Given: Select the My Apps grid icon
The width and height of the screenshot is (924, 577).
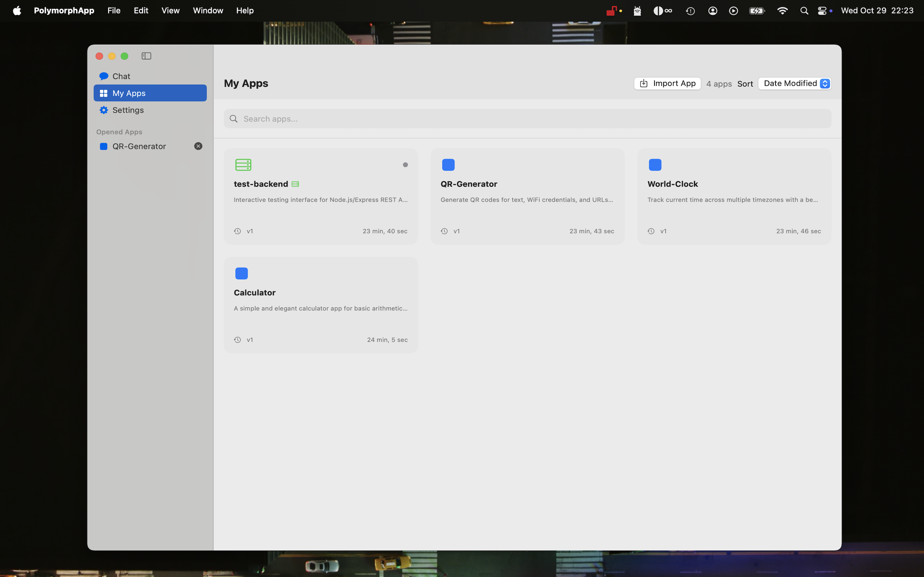Looking at the screenshot, I should pyautogui.click(x=104, y=93).
